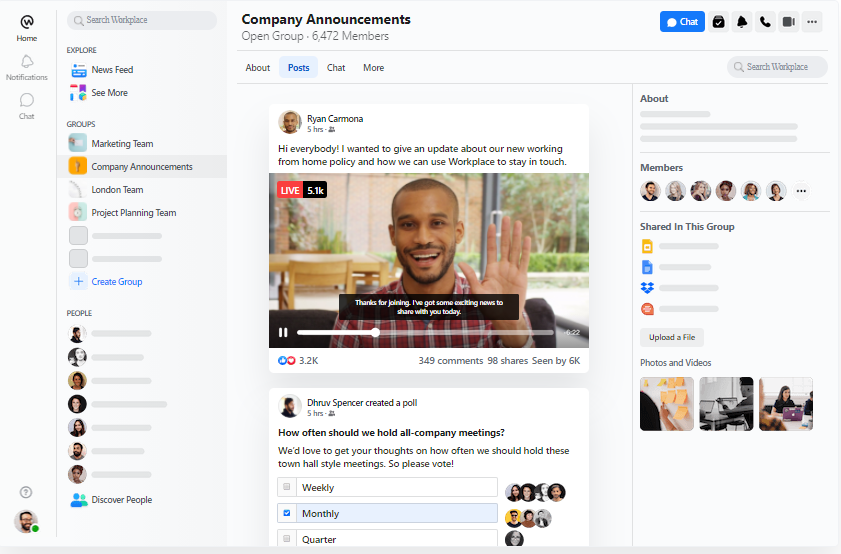Open the Dropbox shared file
The image size is (841, 554).
point(647,288)
